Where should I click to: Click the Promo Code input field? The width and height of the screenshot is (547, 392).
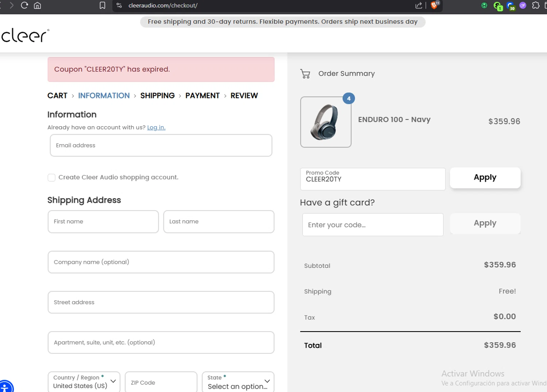coord(373,179)
